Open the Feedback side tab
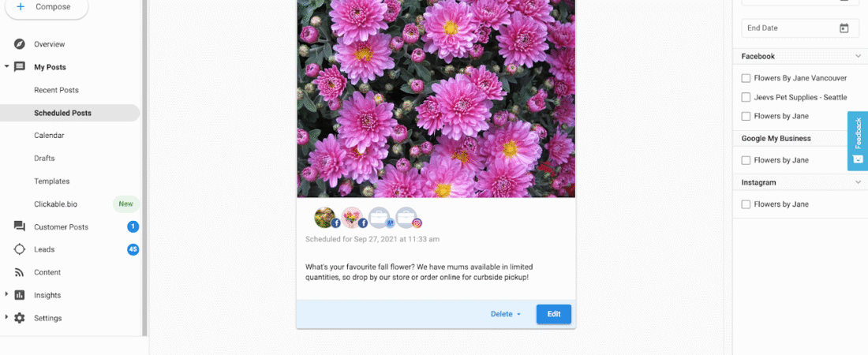This screenshot has width=868, height=355. 858,140
